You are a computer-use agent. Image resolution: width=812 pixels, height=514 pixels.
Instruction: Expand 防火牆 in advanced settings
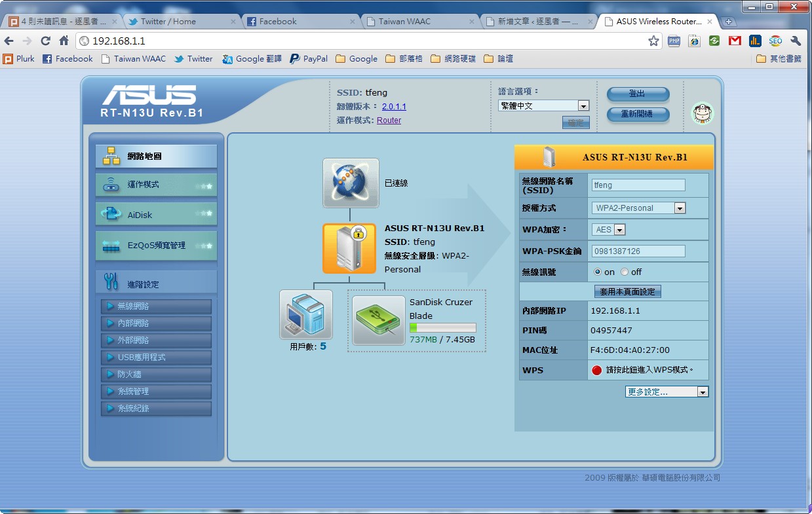click(x=156, y=375)
